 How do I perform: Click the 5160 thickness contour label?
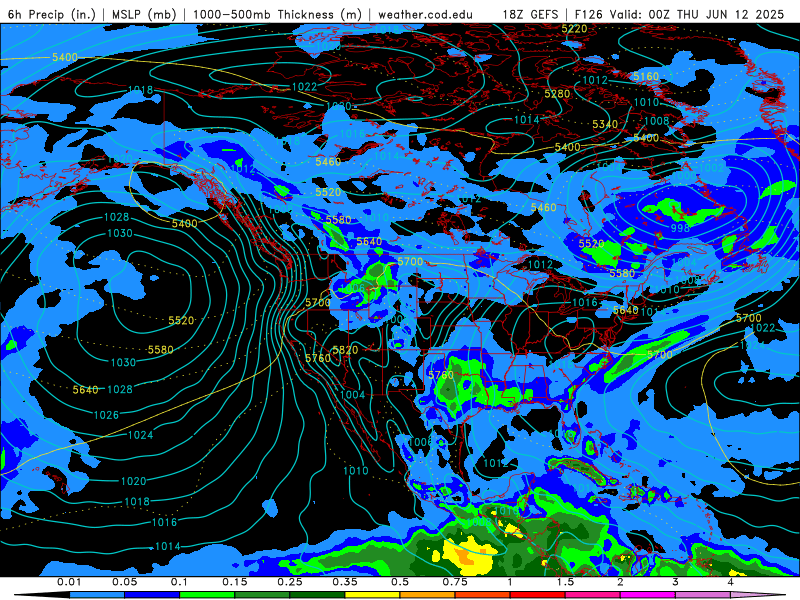click(646, 77)
